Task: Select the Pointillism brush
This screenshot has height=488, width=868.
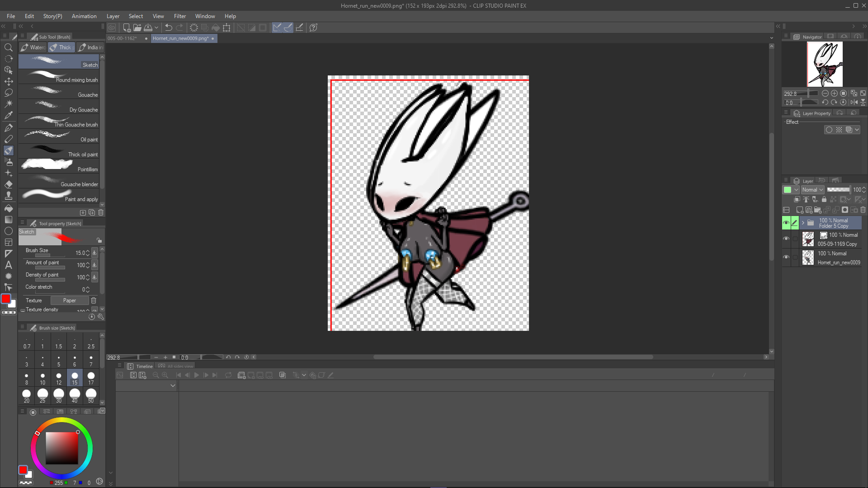Action: coord(59,166)
